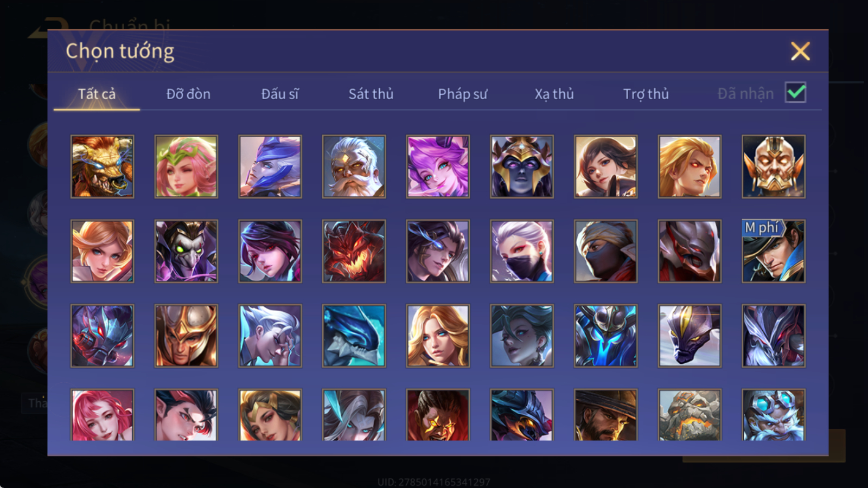The height and width of the screenshot is (488, 868).
Task: Switch to the 'Trợ thủ' tab
Action: [646, 94]
